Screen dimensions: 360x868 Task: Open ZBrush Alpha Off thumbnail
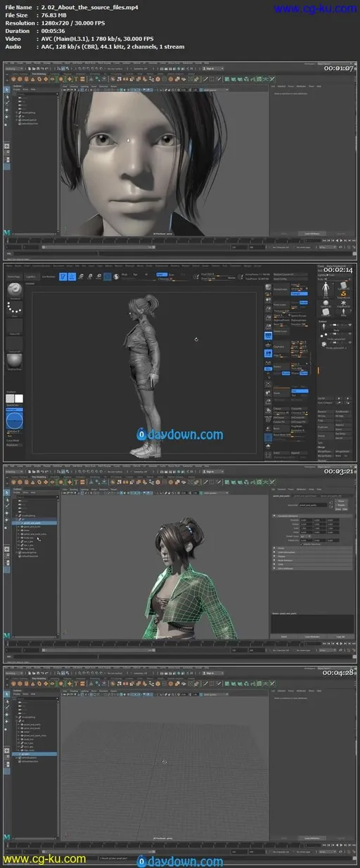(15, 325)
